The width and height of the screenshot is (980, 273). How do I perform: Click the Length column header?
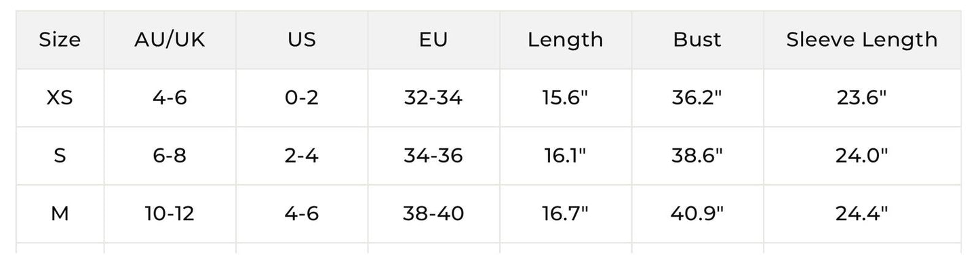point(565,40)
